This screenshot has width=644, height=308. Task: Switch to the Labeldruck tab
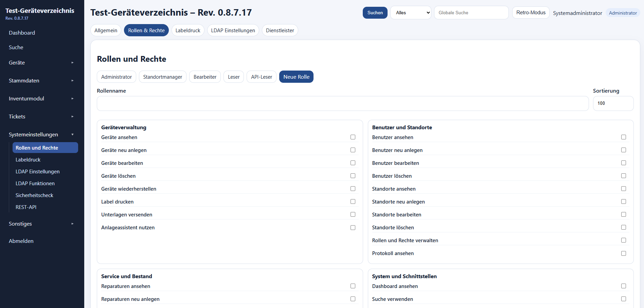pyautogui.click(x=188, y=30)
